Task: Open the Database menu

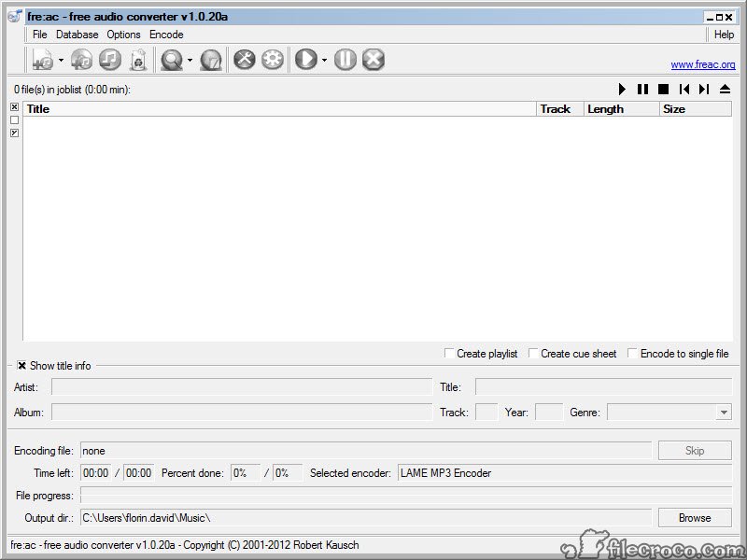Action: [x=78, y=35]
